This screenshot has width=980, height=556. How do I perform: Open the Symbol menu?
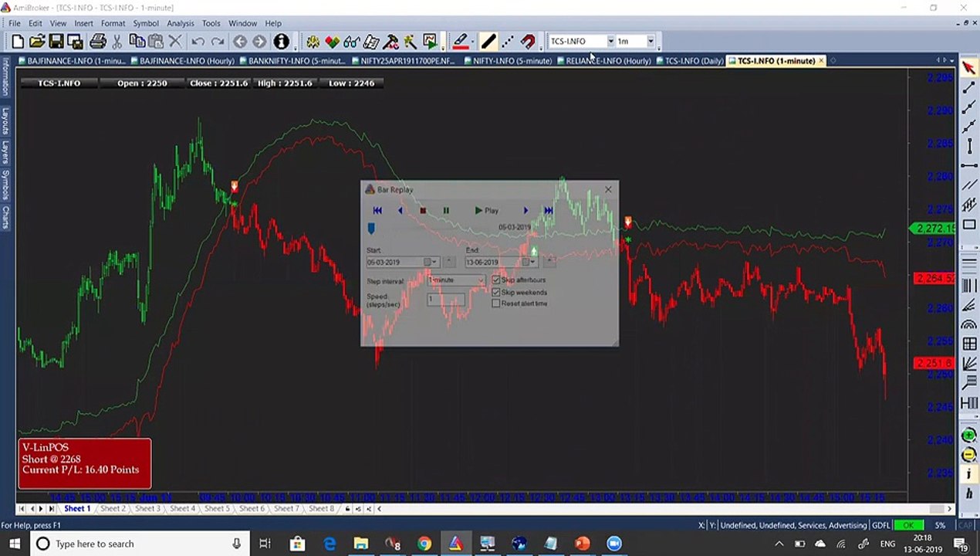[x=145, y=23]
